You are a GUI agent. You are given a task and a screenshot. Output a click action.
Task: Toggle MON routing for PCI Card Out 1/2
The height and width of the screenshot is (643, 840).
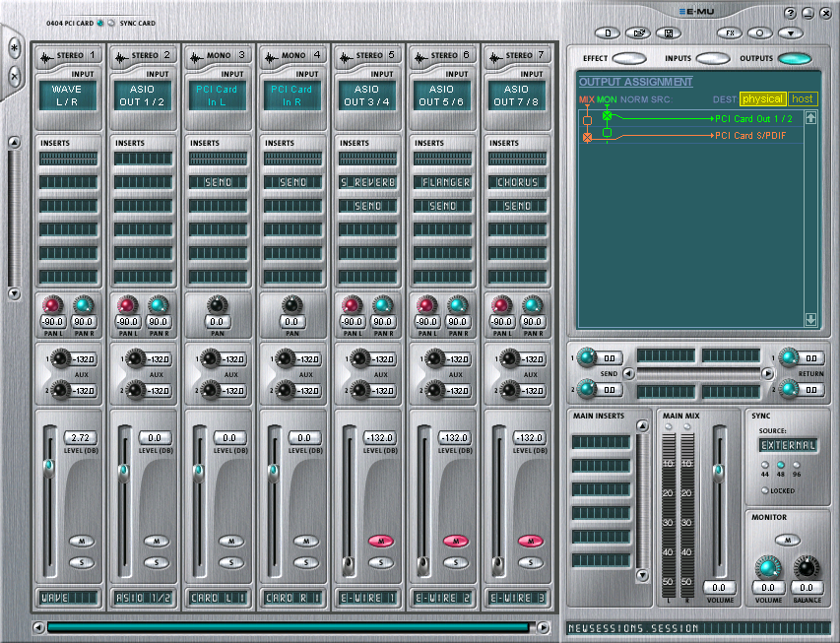(x=607, y=116)
